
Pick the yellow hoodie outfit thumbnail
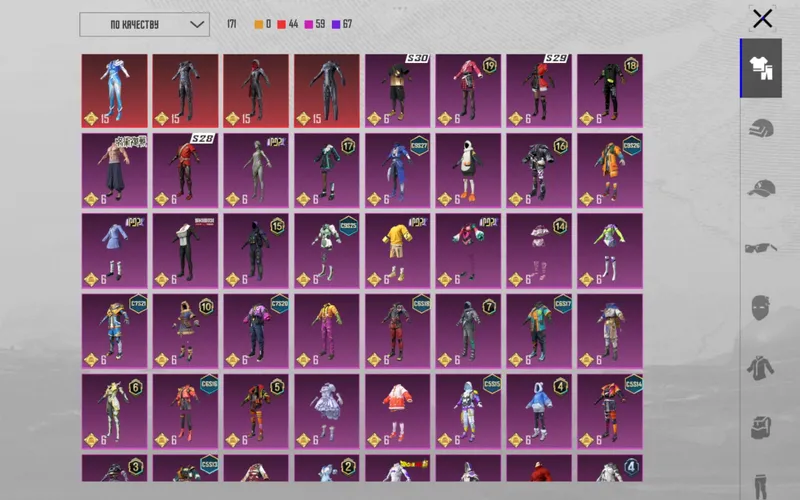pyautogui.click(x=397, y=251)
